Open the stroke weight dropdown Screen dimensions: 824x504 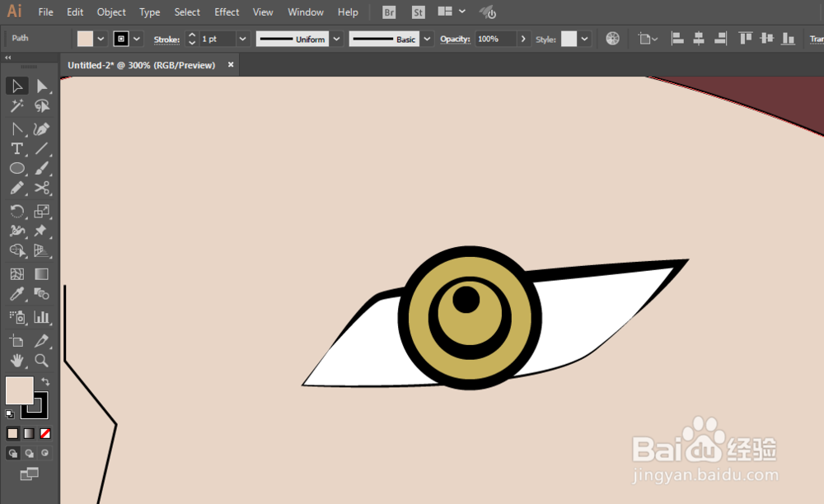[x=243, y=39]
